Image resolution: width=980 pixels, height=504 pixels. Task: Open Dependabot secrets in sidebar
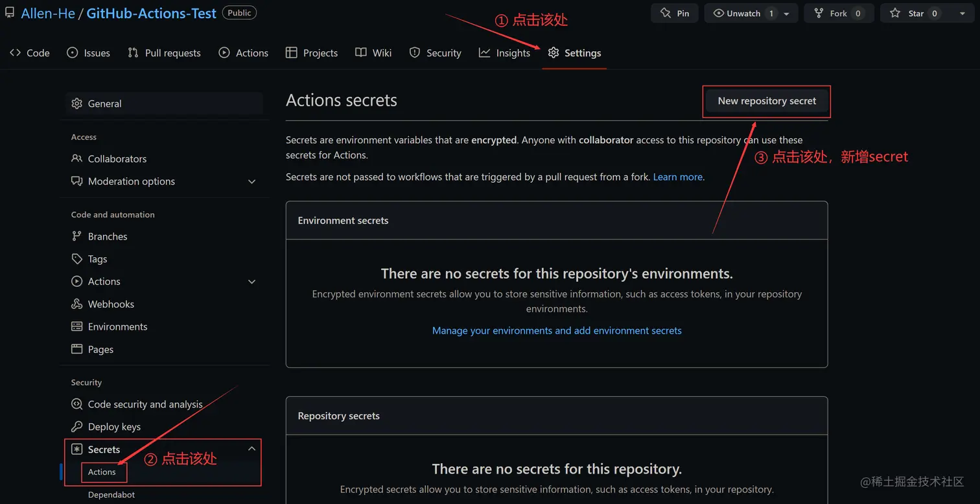tap(111, 495)
